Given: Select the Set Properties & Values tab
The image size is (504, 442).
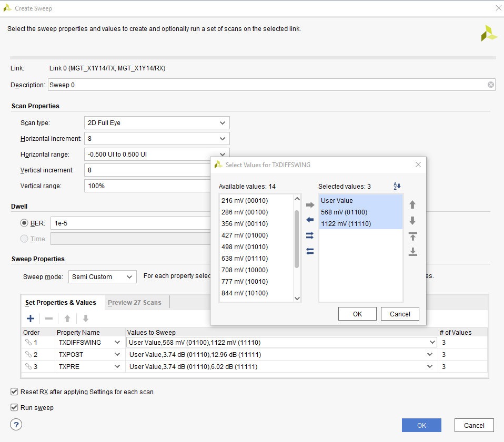Looking at the screenshot, I should 62,302.
